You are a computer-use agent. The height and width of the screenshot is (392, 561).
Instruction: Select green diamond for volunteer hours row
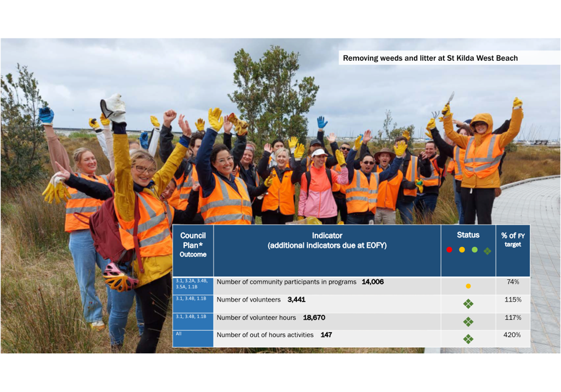[468, 322]
